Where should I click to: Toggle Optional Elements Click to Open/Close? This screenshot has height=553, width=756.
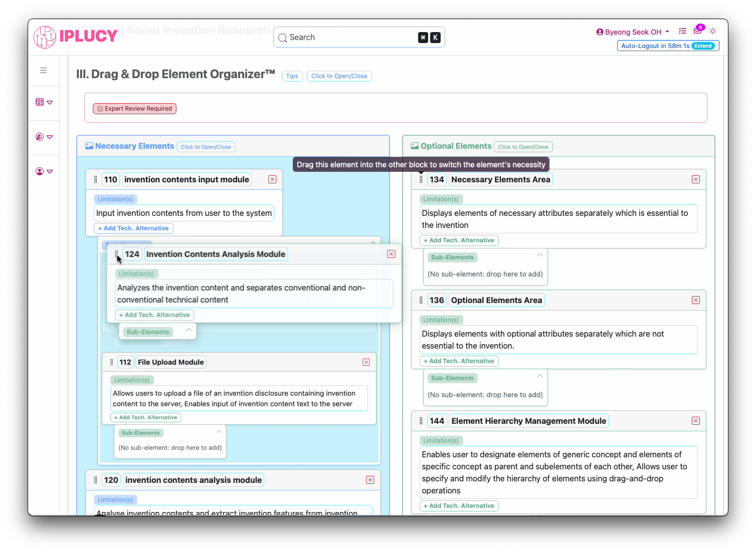click(x=523, y=147)
